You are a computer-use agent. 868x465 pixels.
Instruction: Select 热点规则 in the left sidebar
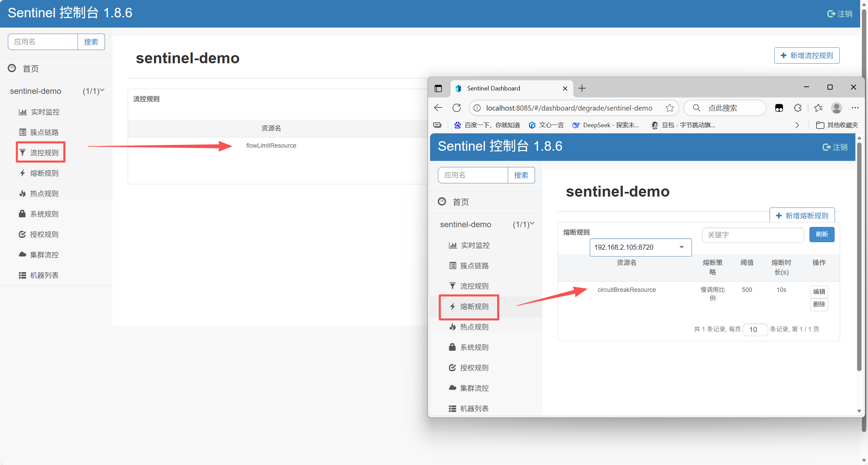click(44, 194)
